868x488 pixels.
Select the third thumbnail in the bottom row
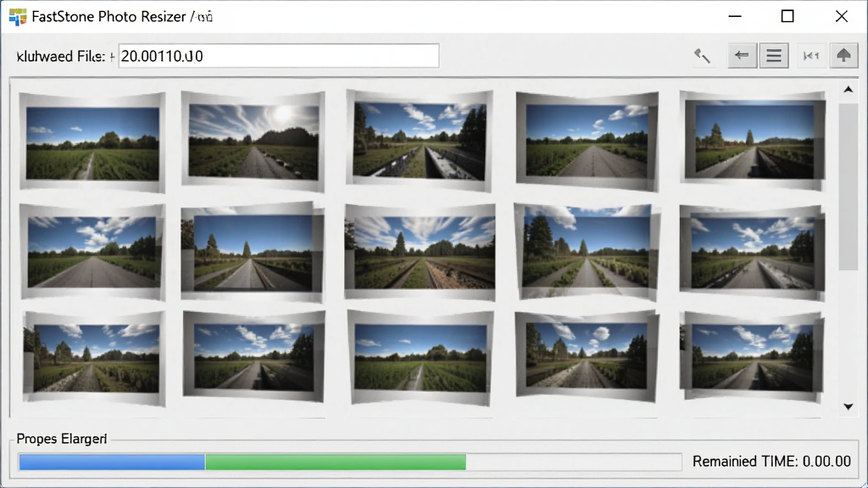coord(420,358)
